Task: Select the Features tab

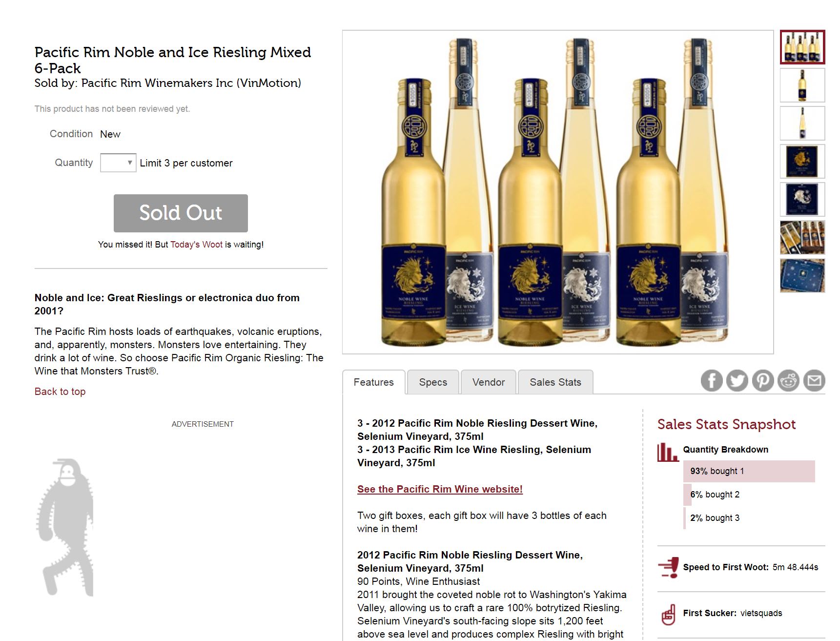Action: pyautogui.click(x=373, y=382)
